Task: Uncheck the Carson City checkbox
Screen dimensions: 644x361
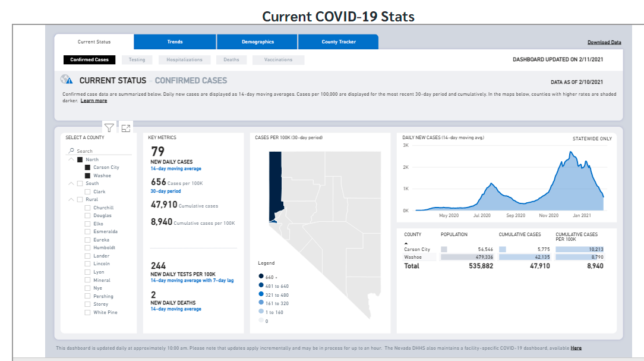Action: 88,168
